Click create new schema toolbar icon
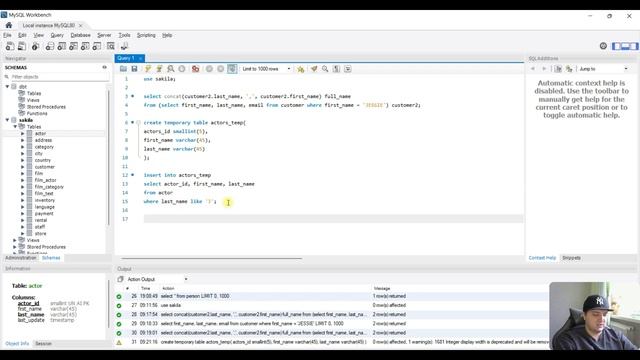640x360 pixels. pos(50,47)
